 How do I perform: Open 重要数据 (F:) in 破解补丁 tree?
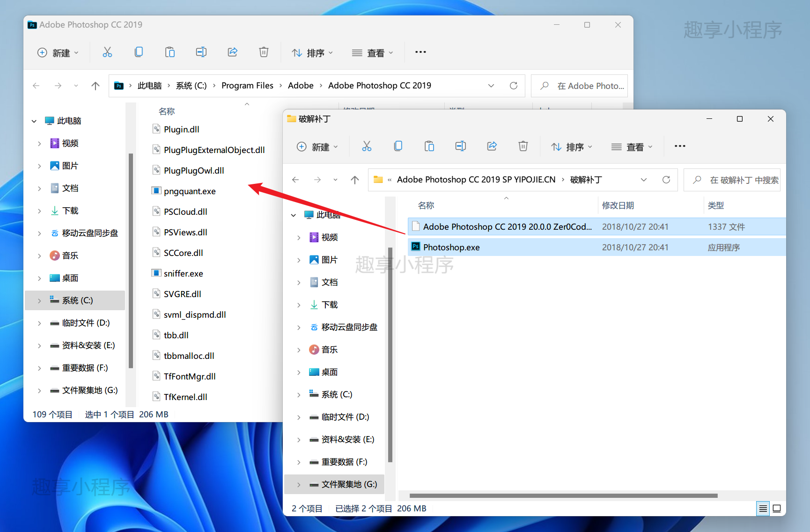click(345, 462)
